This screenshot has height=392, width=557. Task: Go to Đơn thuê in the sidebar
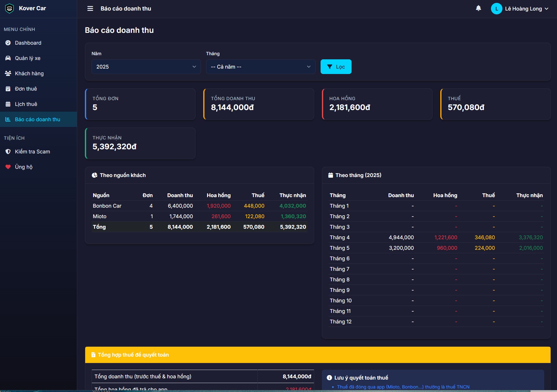click(26, 89)
